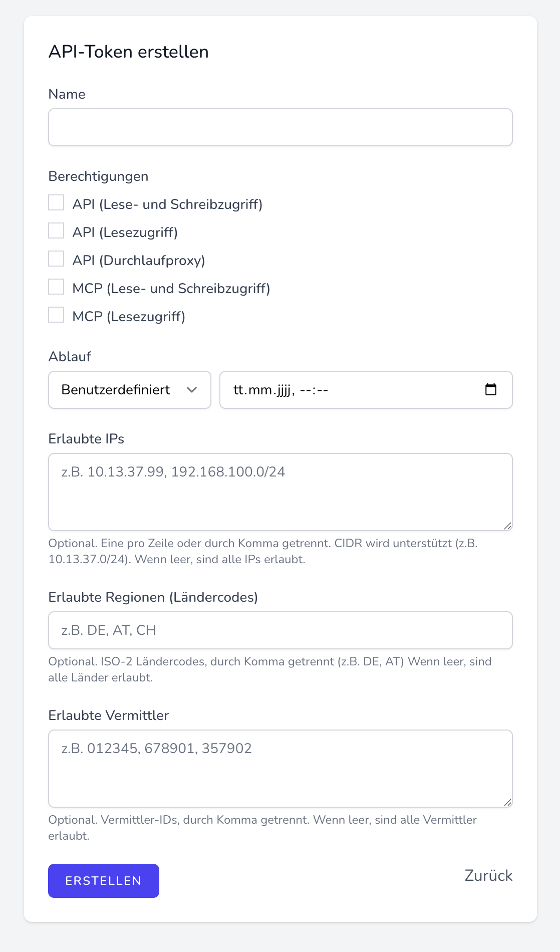
Task: Click the day (tt) date segment
Action: [239, 390]
